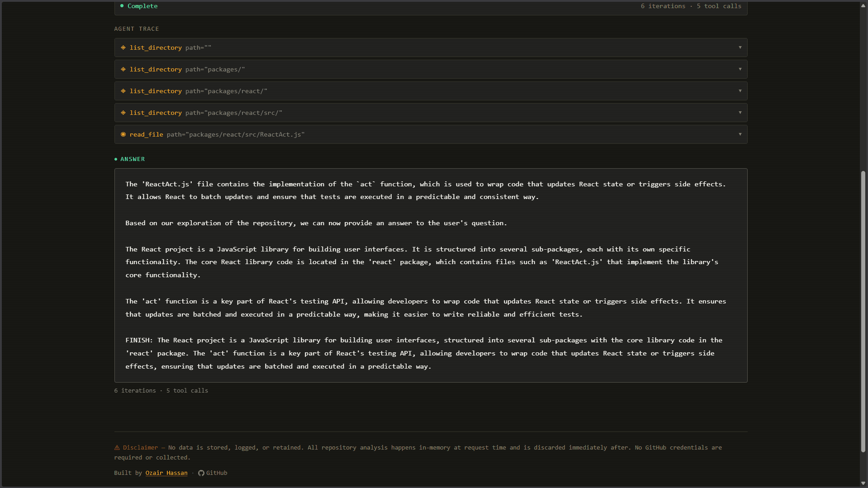Expand the read_file ReactAct.js entry arrow
868x488 pixels.
(x=740, y=134)
